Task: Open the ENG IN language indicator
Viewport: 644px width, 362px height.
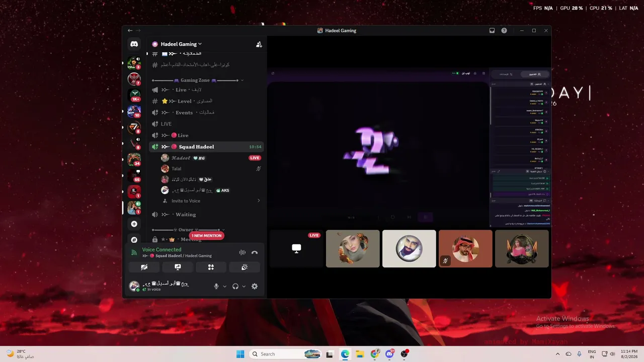Action: pyautogui.click(x=592, y=354)
